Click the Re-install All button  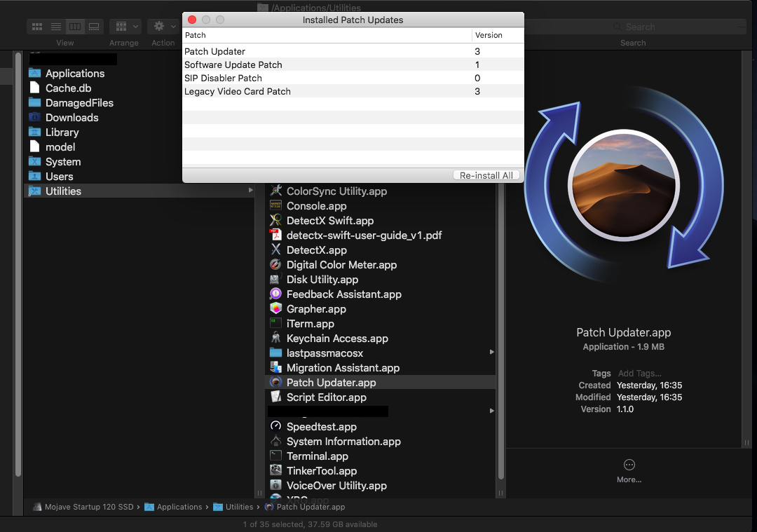[x=486, y=175]
